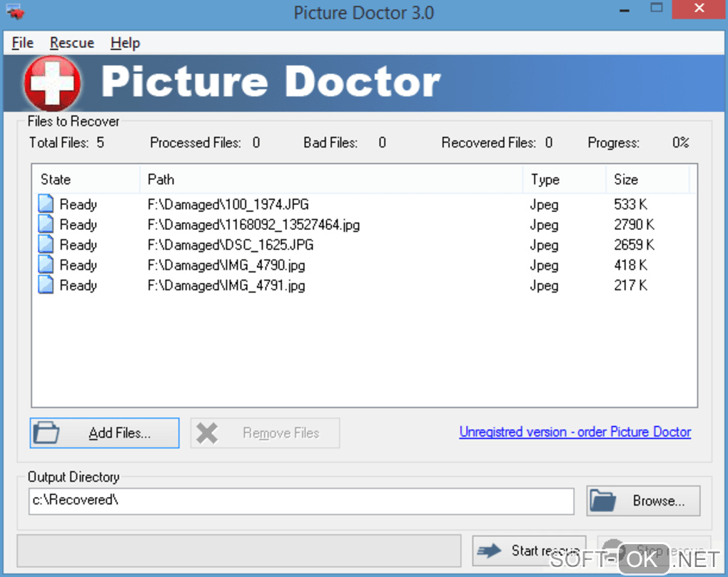Click the file icon next to DSC_1625.JPG
This screenshot has width=728, height=577.
[46, 245]
